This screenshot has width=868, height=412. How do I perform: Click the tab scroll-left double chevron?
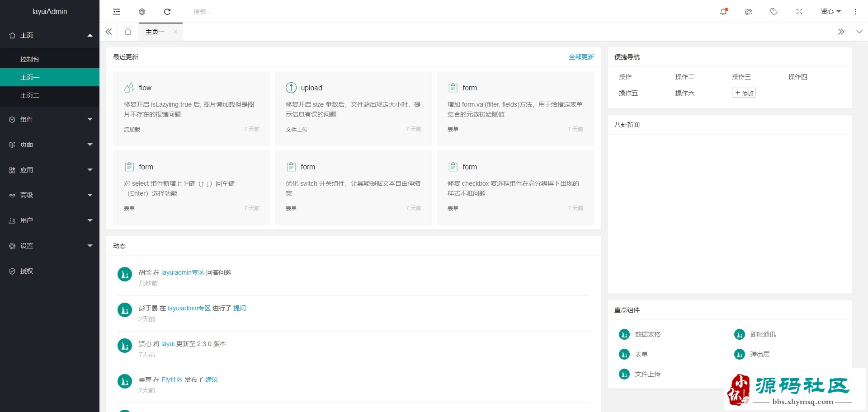[108, 32]
